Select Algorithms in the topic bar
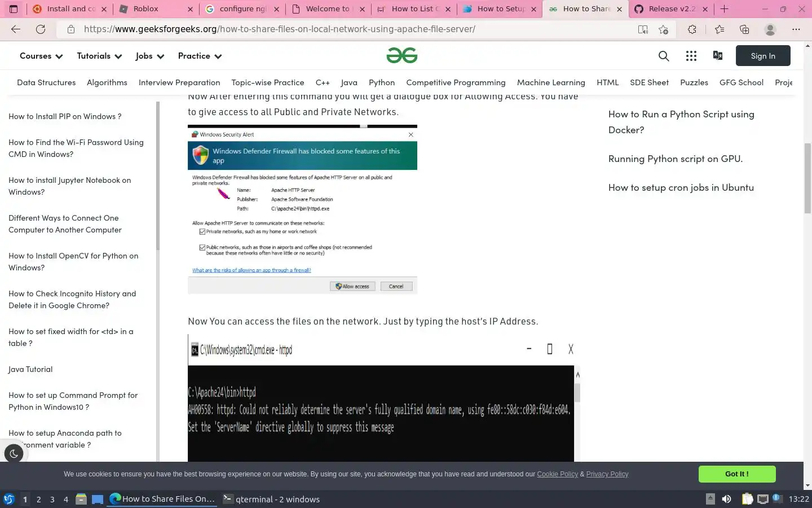This screenshot has height=508, width=812. 107,82
